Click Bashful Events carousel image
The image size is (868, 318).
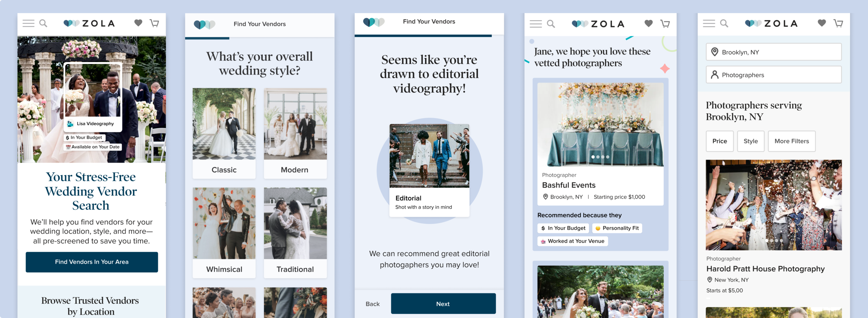pyautogui.click(x=600, y=124)
